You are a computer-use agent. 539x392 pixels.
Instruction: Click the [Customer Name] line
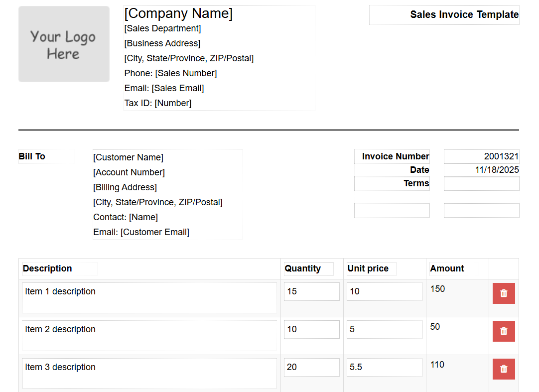(129, 157)
